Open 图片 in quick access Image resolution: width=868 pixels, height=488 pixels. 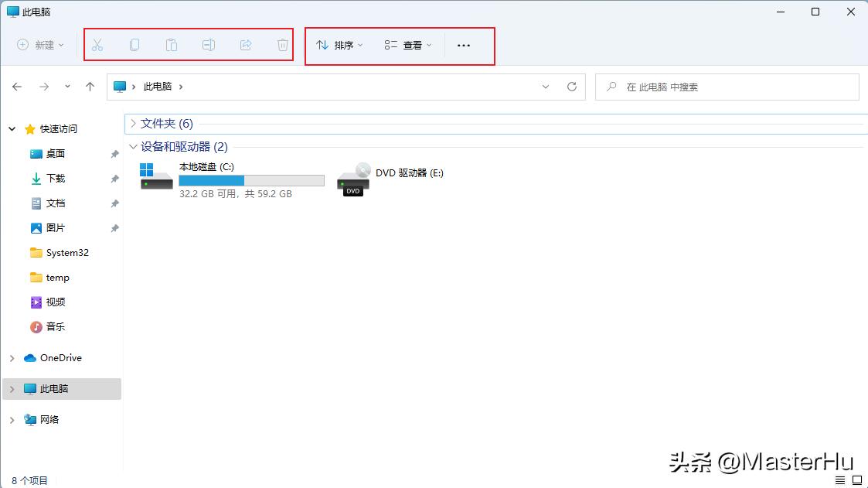point(56,227)
